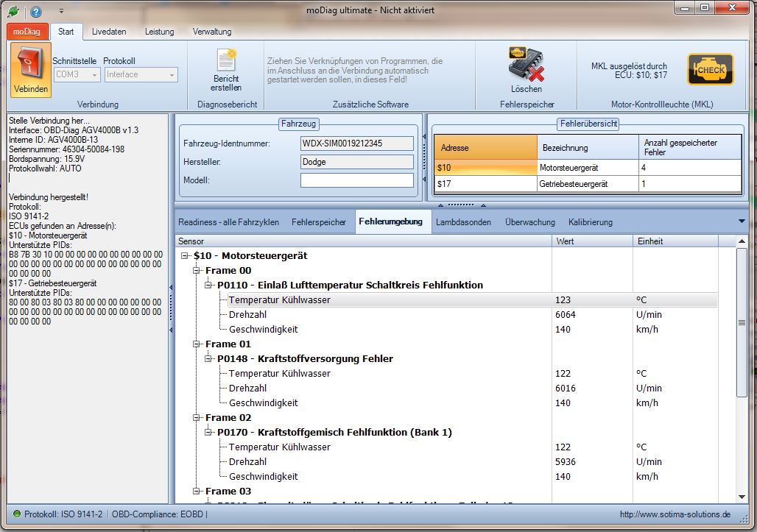Open the Protokoll Interface dropdown
Image resolution: width=757 pixels, height=532 pixels.
(x=141, y=74)
